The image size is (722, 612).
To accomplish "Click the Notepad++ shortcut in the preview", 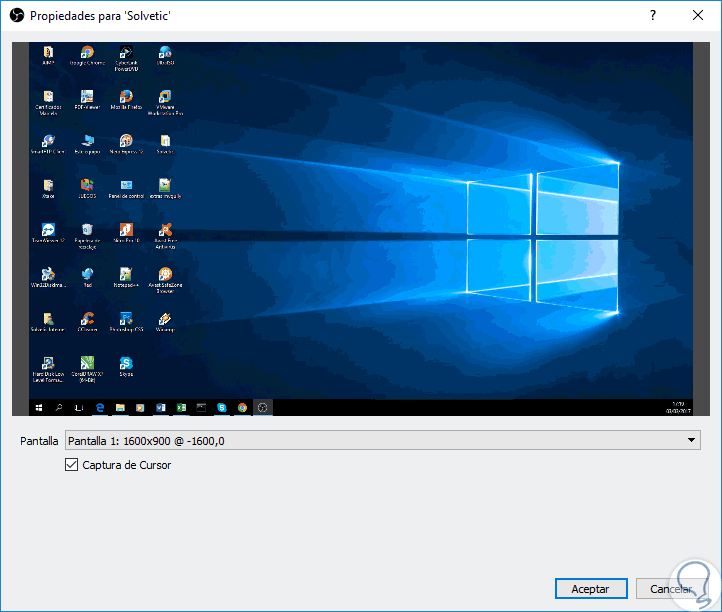I will tap(126, 278).
